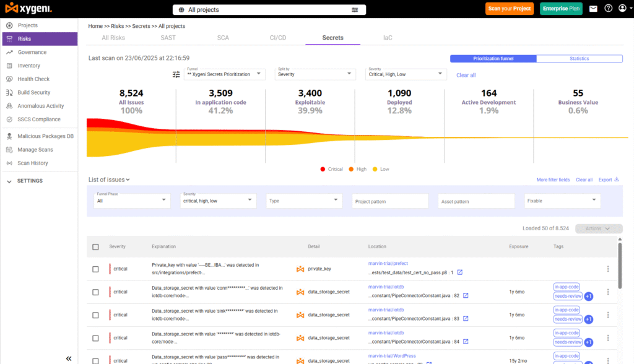
Task: Open Anomalous Activity sidebar icon
Action: (9, 106)
